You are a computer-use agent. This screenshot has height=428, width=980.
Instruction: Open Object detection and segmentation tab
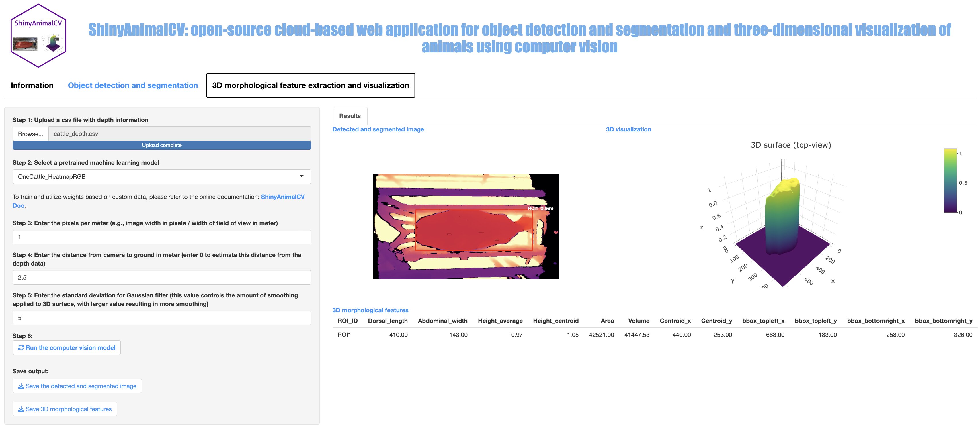tap(133, 85)
